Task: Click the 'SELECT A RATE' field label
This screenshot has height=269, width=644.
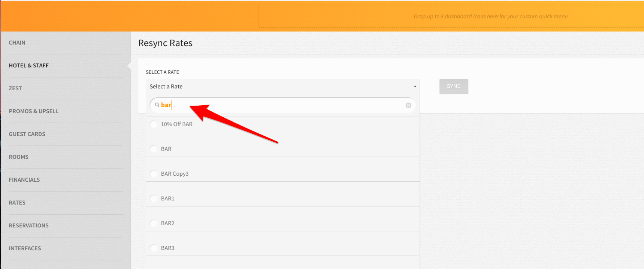Action: tap(162, 72)
